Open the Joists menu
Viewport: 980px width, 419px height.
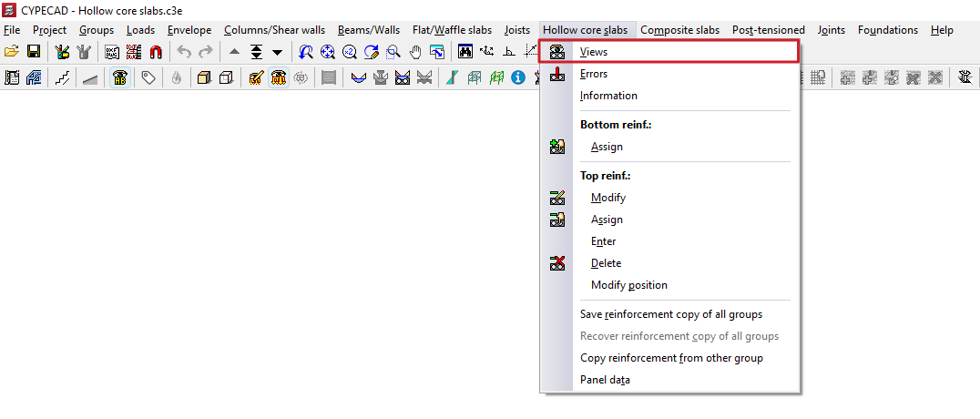coord(517,30)
